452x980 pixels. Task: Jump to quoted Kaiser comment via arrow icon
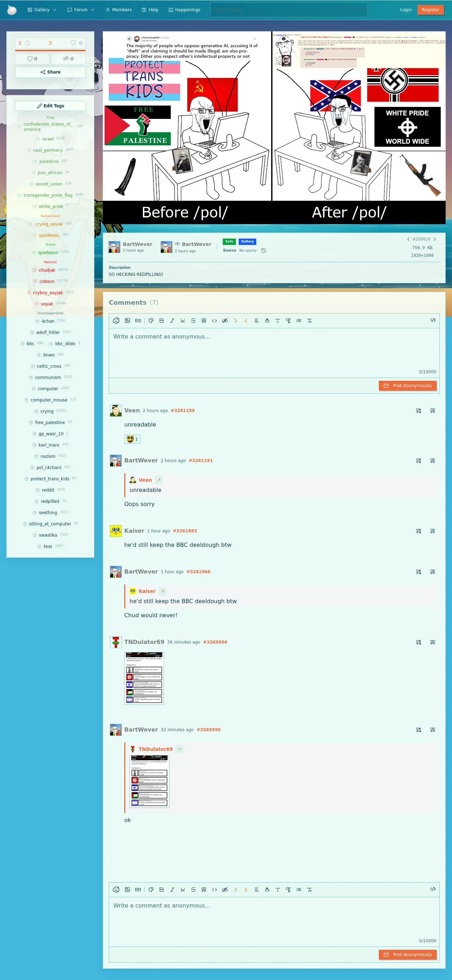tap(163, 591)
